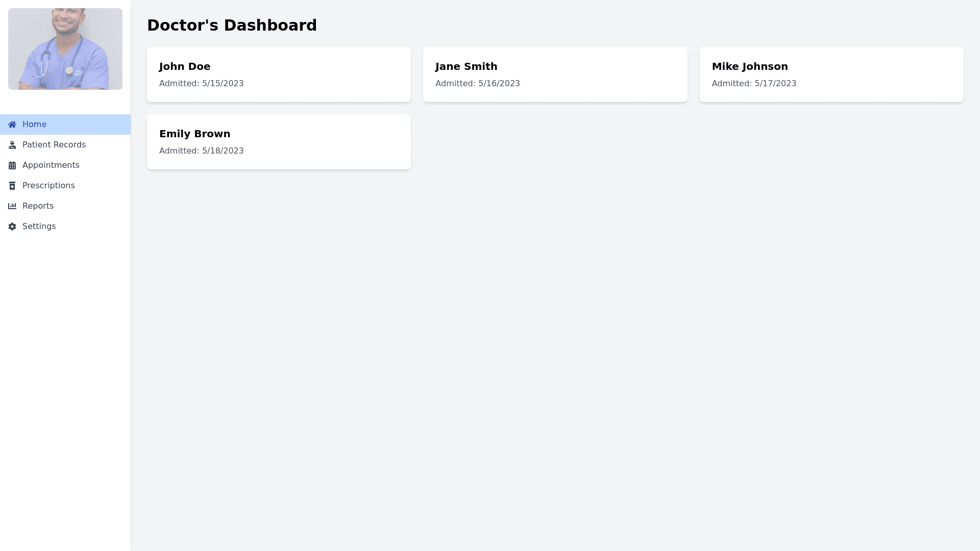
Task: Open John Doe patient card
Action: (279, 74)
